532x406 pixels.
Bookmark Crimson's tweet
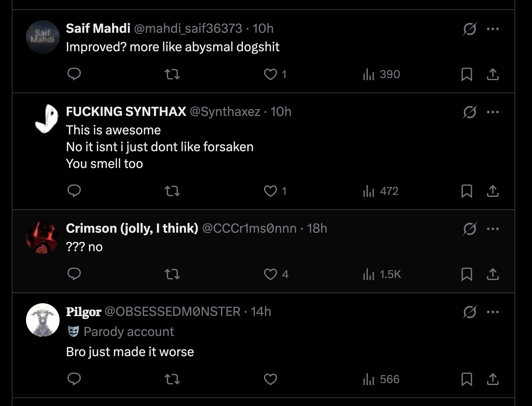(x=467, y=274)
